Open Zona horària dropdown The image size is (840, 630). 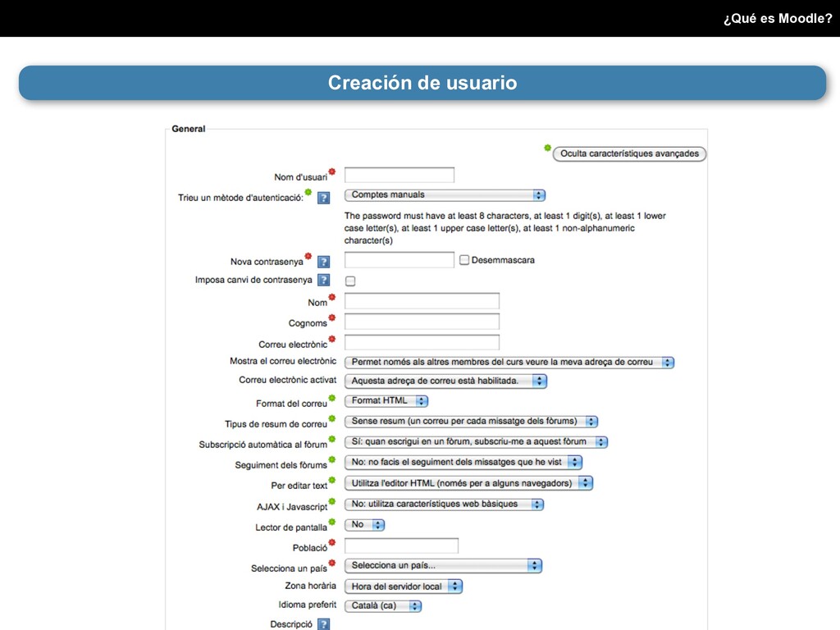(404, 587)
